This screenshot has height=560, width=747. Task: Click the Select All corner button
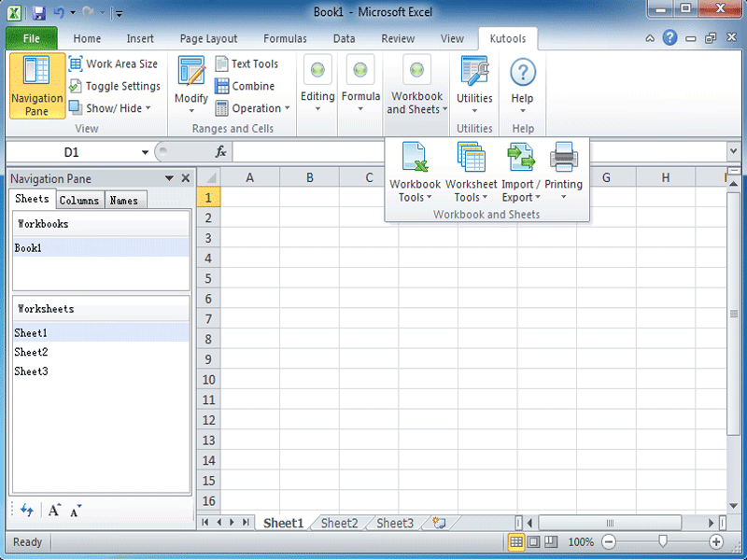tap(208, 177)
